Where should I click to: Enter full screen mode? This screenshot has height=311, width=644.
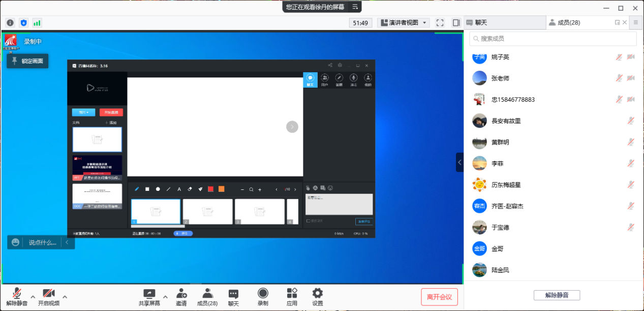440,23
